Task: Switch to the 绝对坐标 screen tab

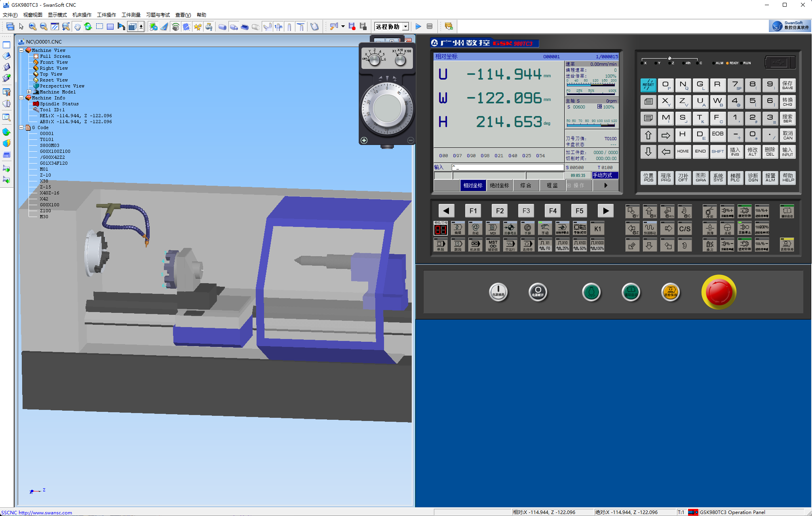Action: point(499,185)
